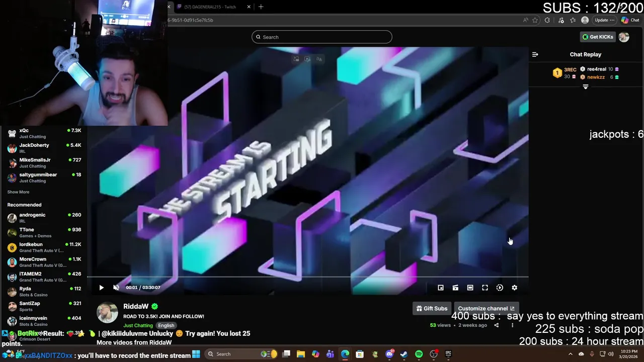Open Epic Games launcher on taskbar
This screenshot has height=362, width=644.
[x=448, y=354]
